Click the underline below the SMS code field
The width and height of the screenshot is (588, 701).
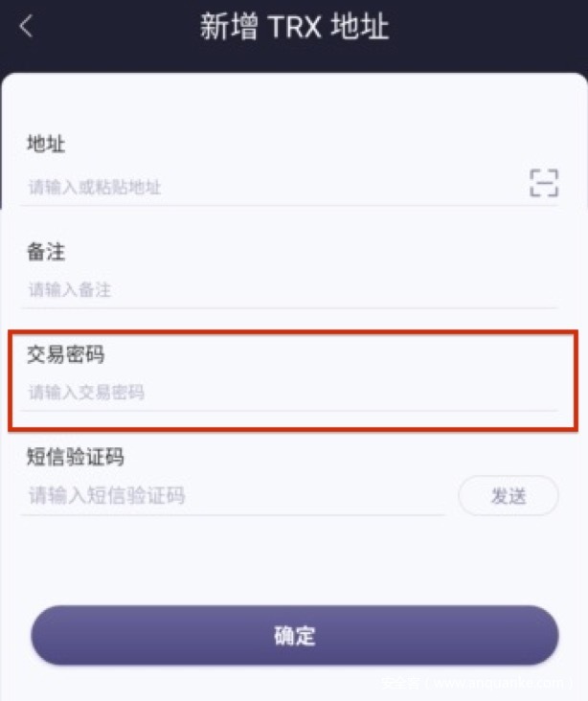tap(233, 515)
